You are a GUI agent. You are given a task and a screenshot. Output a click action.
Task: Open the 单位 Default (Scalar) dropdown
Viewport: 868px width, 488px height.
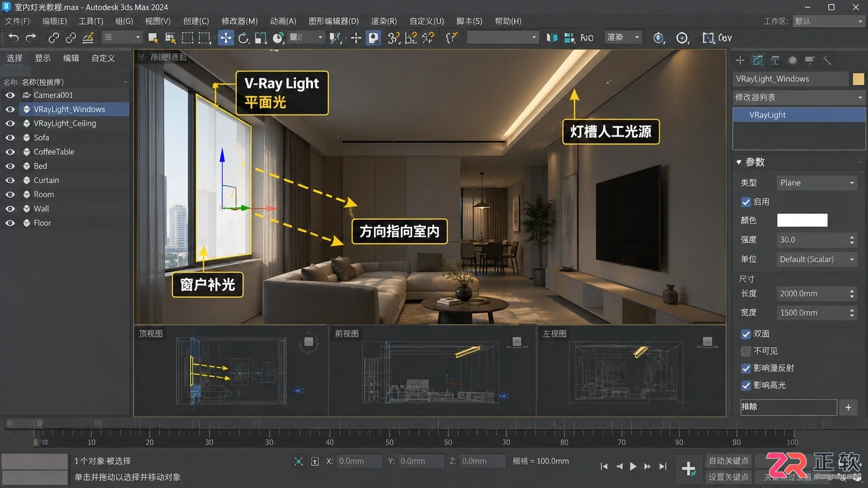click(x=816, y=259)
